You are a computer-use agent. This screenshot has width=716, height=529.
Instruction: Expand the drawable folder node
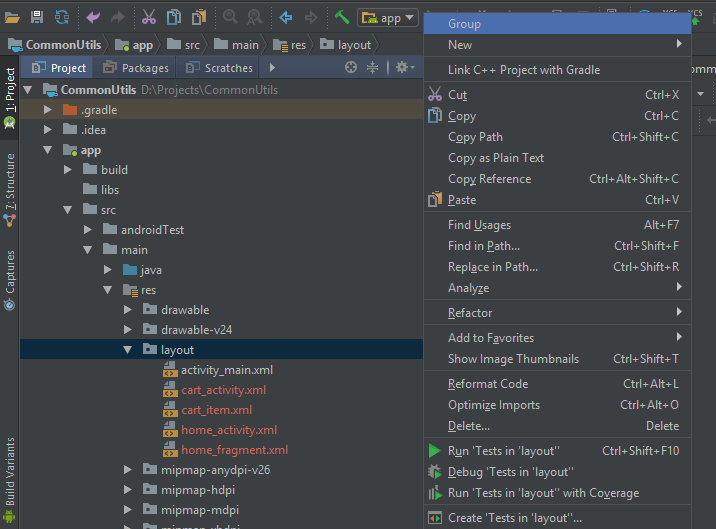click(127, 310)
